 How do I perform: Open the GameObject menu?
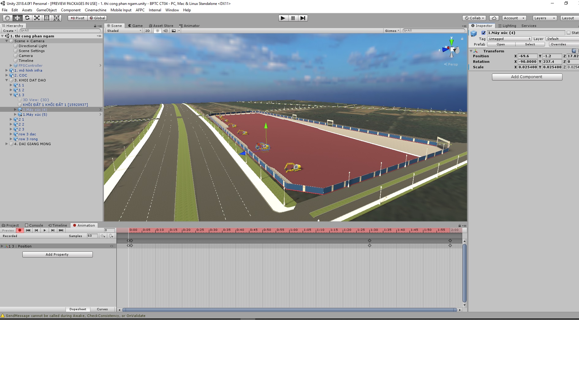[47, 10]
